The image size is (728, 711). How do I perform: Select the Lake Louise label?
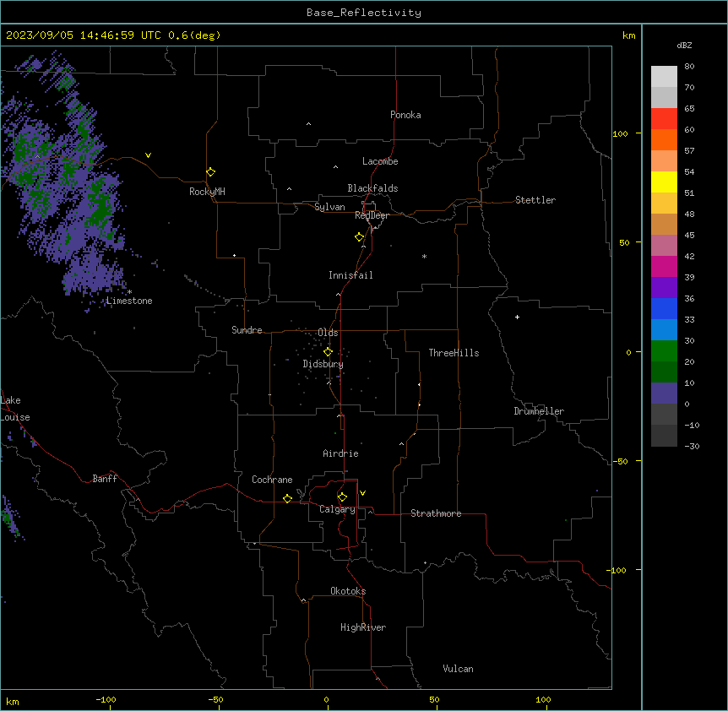(15, 409)
